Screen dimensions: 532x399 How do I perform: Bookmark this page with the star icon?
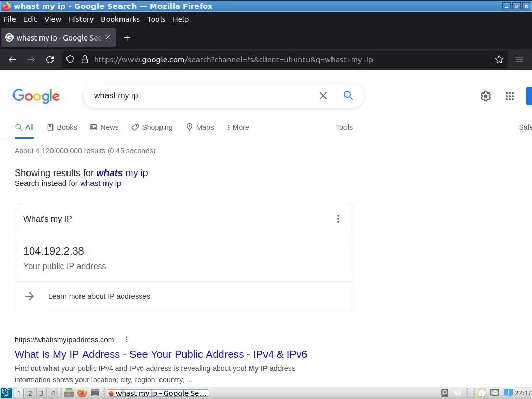pos(499,59)
